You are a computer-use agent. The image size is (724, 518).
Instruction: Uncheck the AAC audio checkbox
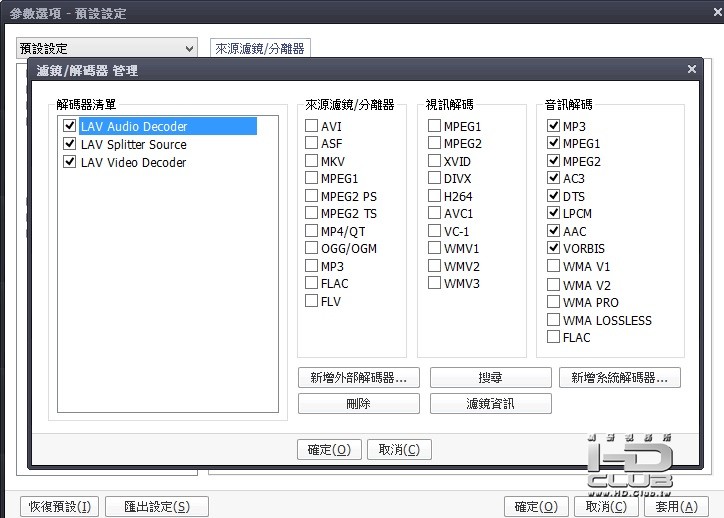553,230
